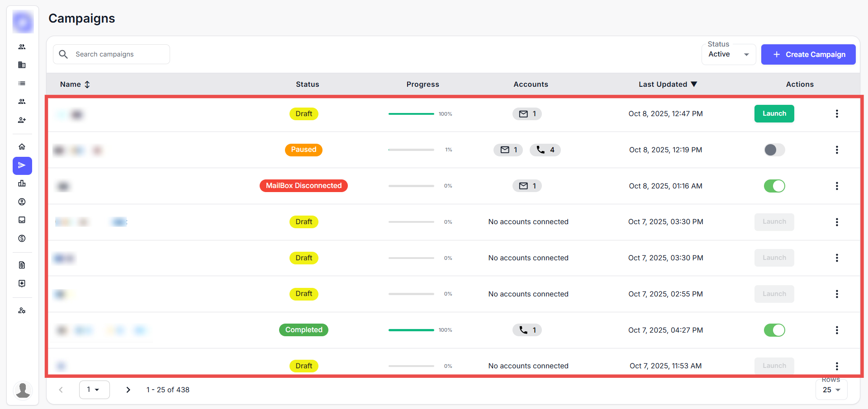Open the list icon in sidebar
The height and width of the screenshot is (409, 868).
click(x=22, y=84)
